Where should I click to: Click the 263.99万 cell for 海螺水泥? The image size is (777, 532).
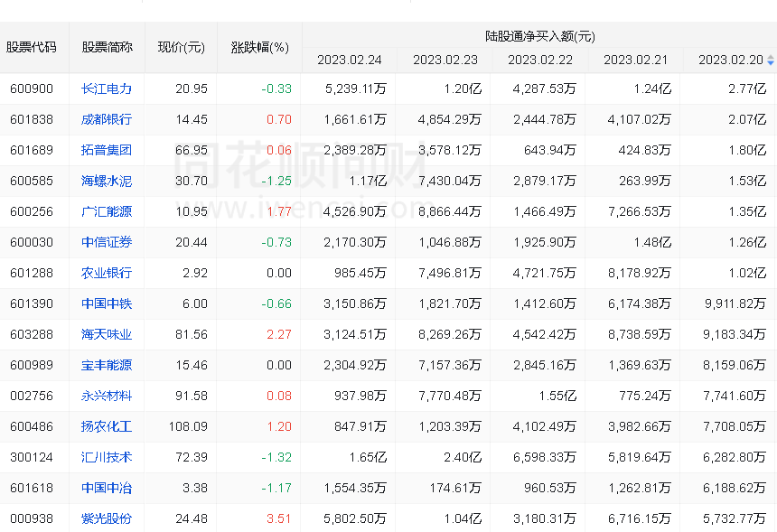(645, 181)
